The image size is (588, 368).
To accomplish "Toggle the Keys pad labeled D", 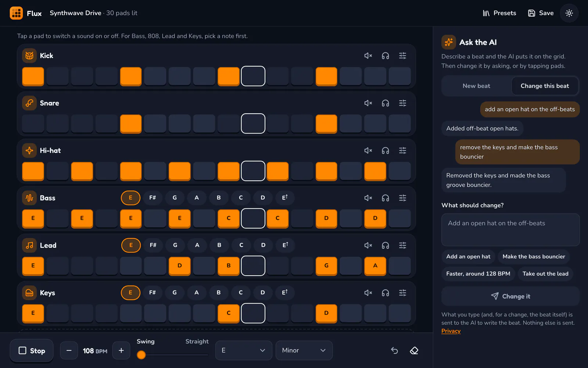I will tap(326, 313).
